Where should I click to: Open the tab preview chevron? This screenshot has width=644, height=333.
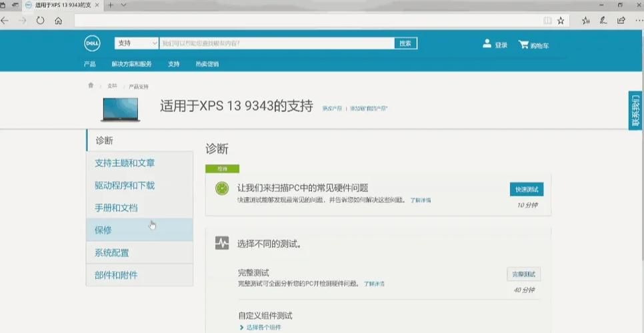point(123,5)
